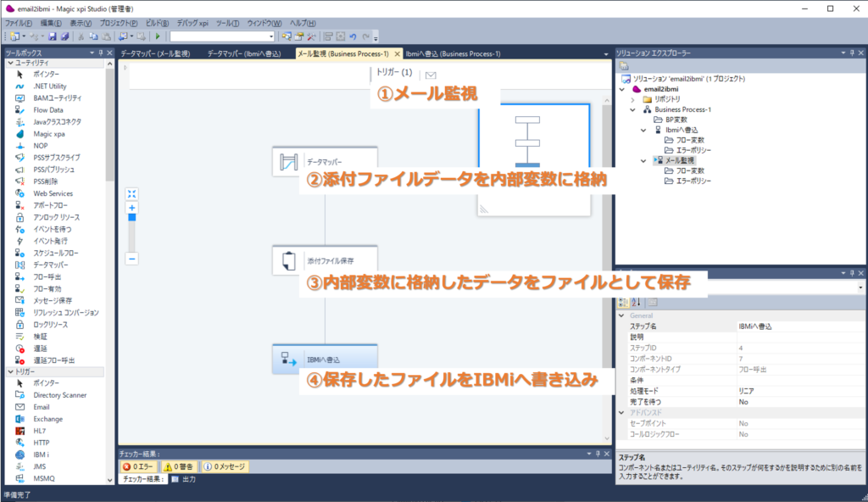868x502 pixels.
Task: Click the canvas zoom slider handle
Action: coord(131,218)
